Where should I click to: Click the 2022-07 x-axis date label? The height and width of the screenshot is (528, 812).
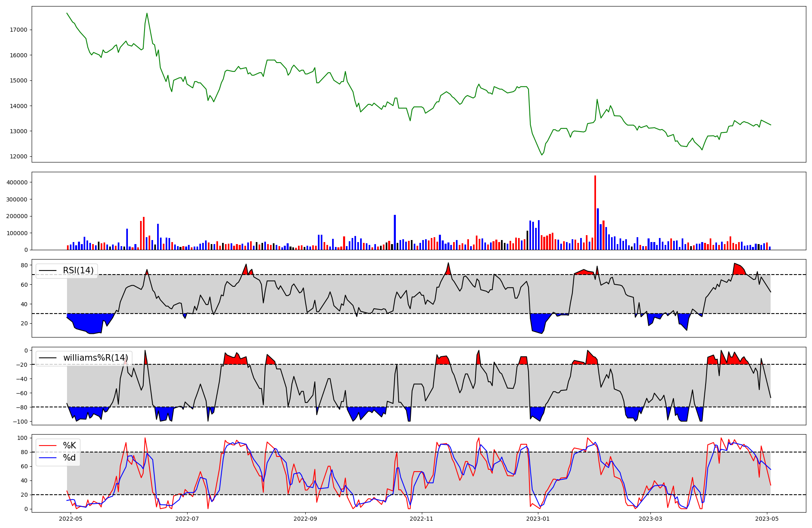[x=187, y=519]
